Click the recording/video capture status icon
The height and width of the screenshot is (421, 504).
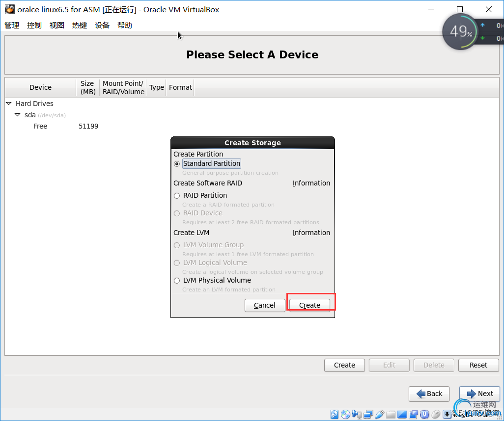point(413,414)
